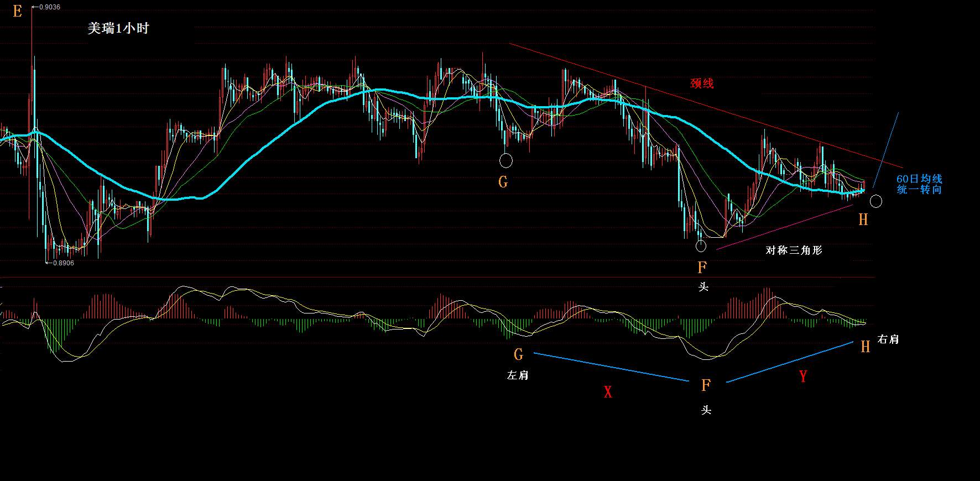Click the orange G under the candlestick chart
Screen dimensions: 980x481
coord(503,182)
